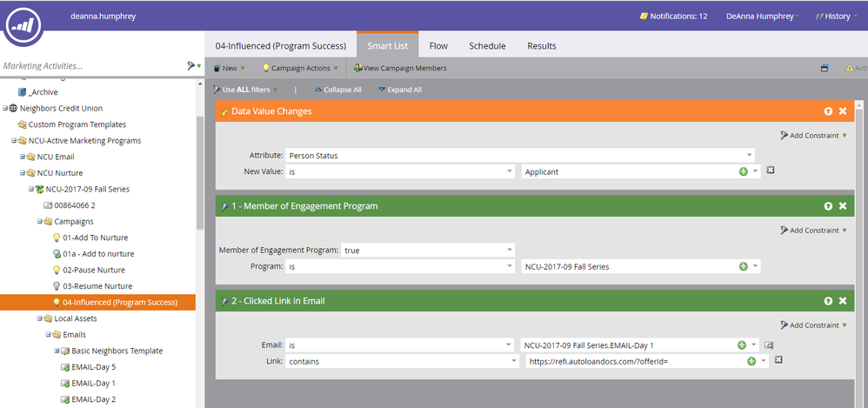The width and height of the screenshot is (868, 408).
Task: Collapse NCU-2017-09 Fall Series program
Action: pos(31,189)
